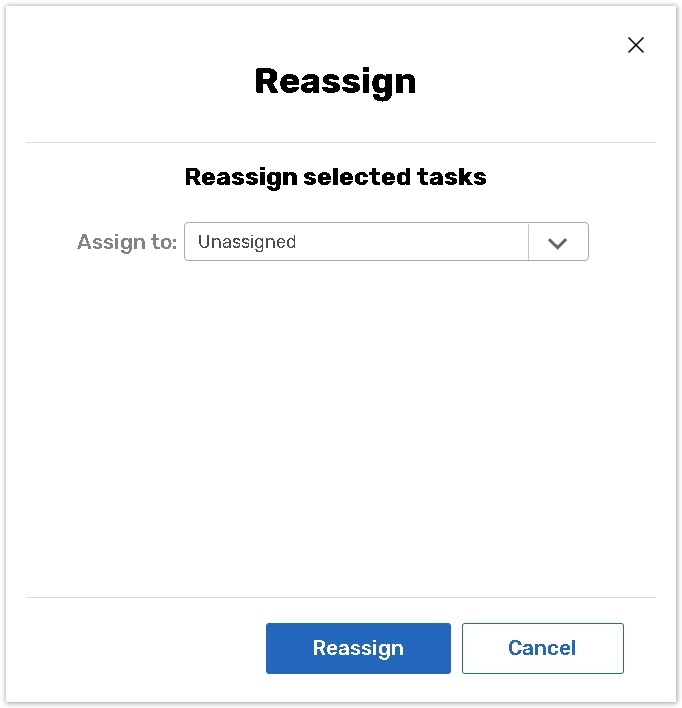Close the Reassign dialog with the X
Screen dimensions: 682x708
coord(636,45)
